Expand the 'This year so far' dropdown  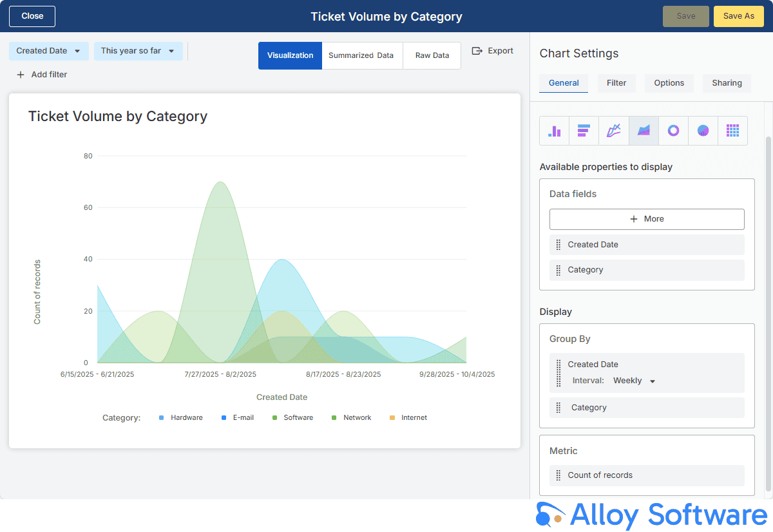point(138,51)
